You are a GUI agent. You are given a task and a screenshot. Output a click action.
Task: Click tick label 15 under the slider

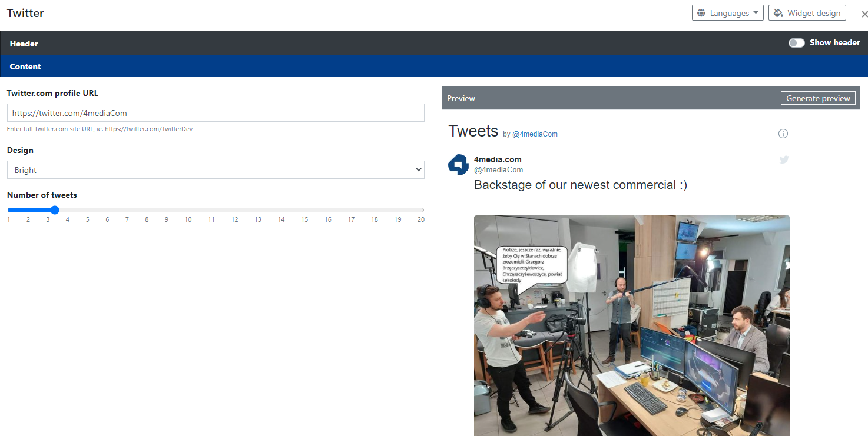point(304,219)
